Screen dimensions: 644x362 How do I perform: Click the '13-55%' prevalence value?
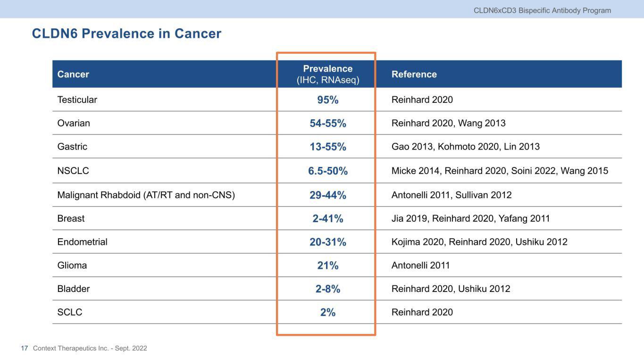[328, 146]
